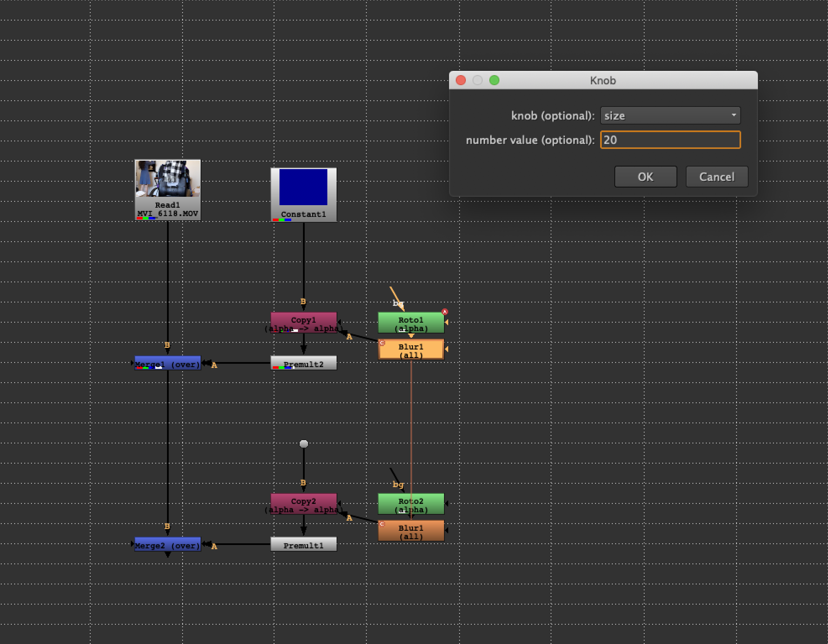This screenshot has width=828, height=644.
Task: Click the number value input field
Action: coord(670,140)
